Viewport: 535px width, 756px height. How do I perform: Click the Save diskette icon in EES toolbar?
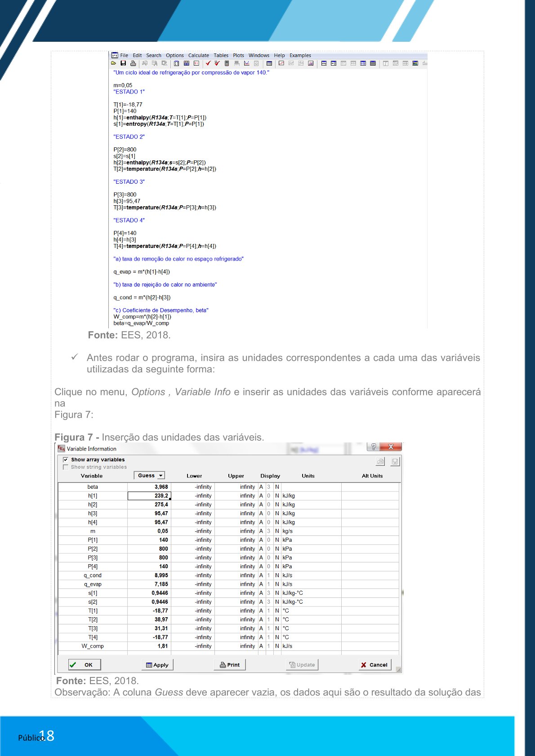pos(123,63)
